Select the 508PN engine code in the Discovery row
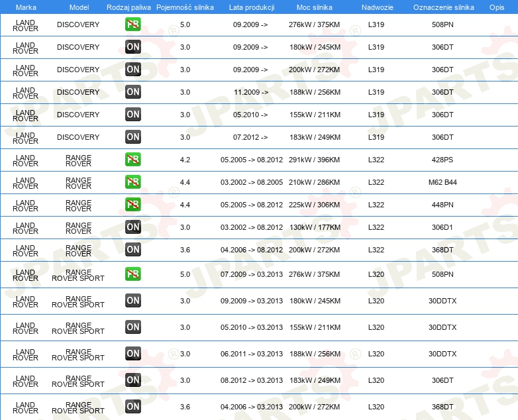This screenshot has height=420, width=518. click(x=442, y=25)
